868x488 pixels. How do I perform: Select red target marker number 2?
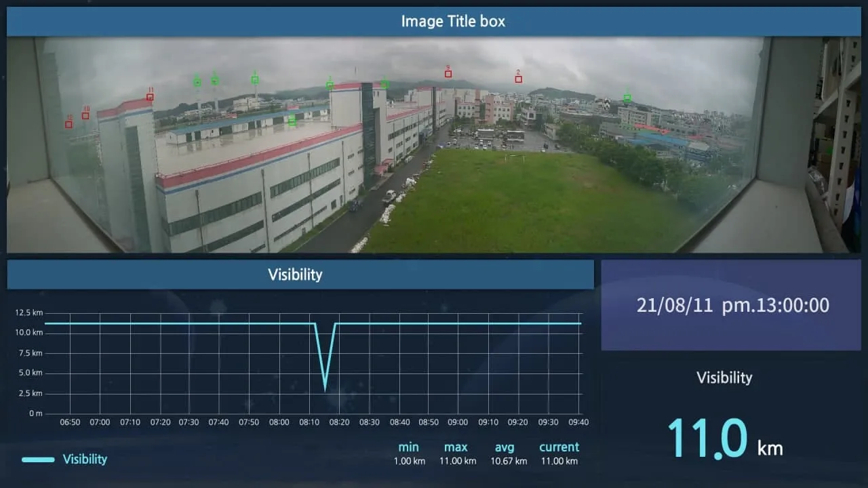(518, 79)
